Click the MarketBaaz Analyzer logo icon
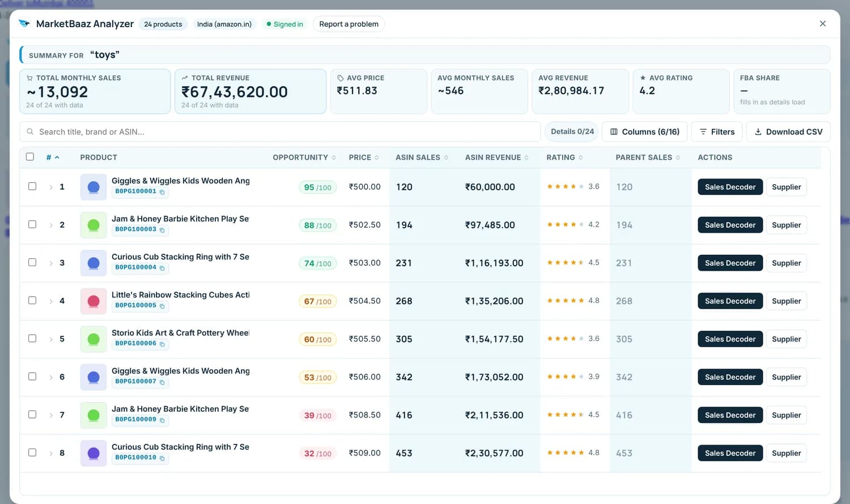 point(24,23)
